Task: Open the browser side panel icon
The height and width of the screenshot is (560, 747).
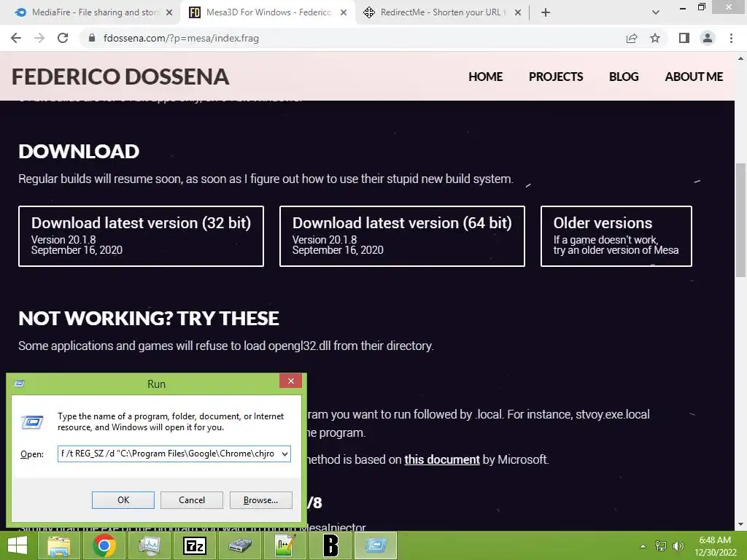Action: click(x=684, y=38)
